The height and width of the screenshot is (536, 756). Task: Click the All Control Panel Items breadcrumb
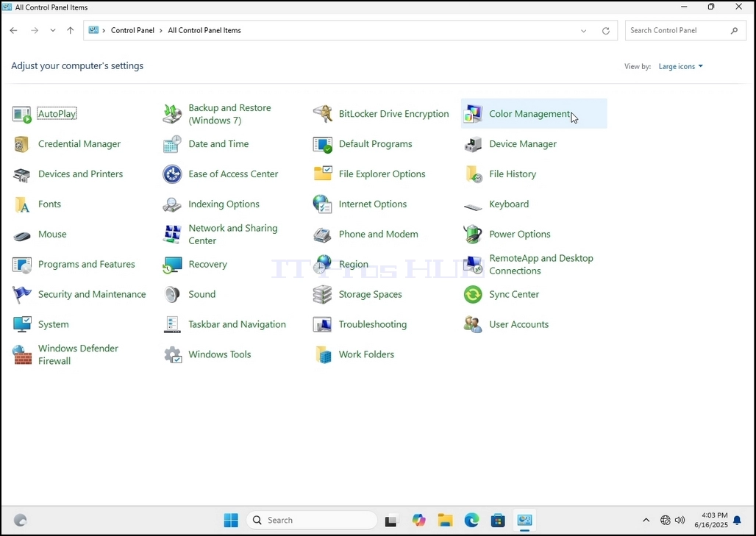tap(204, 30)
